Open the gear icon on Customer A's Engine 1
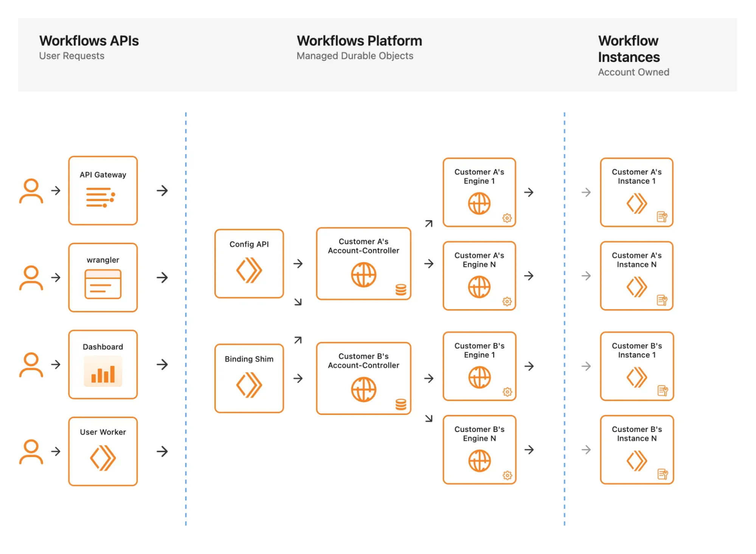The height and width of the screenshot is (554, 756). pos(507,218)
